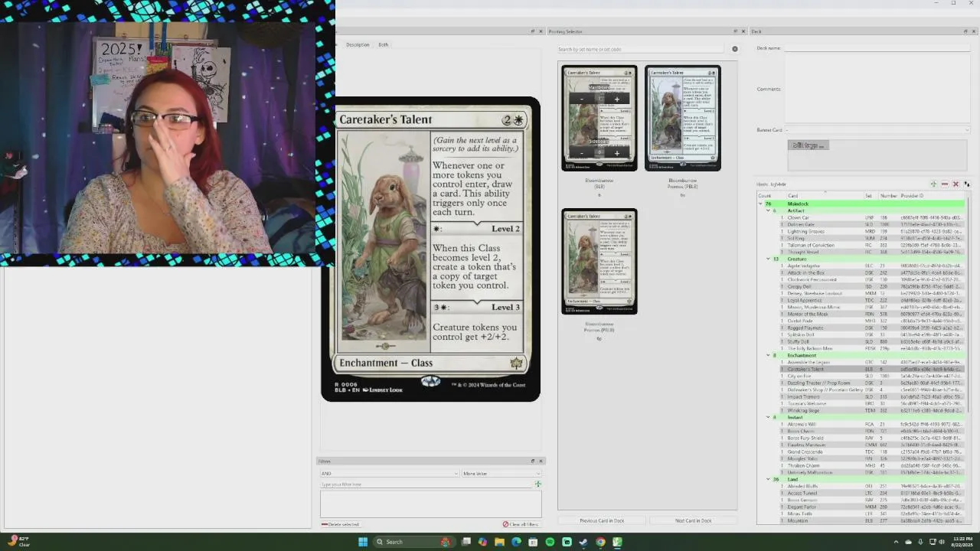This screenshot has width=980, height=551.
Task: Click the red X remove card icon
Action: pos(955,184)
